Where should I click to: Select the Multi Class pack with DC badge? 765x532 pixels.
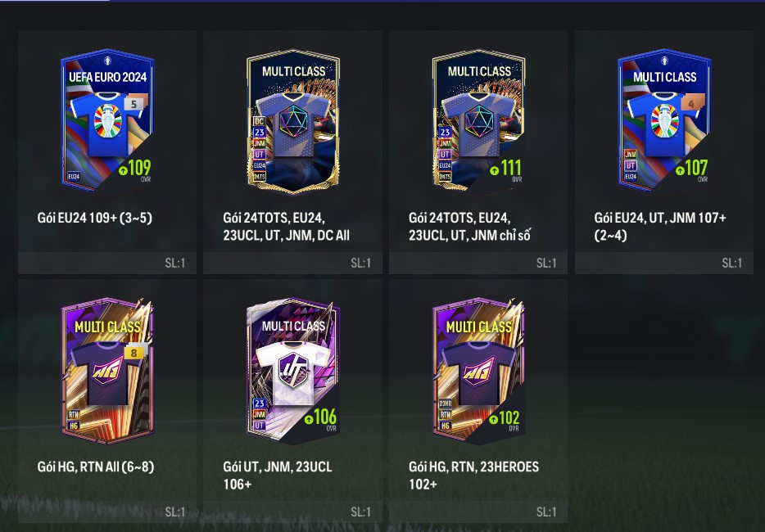click(292, 121)
